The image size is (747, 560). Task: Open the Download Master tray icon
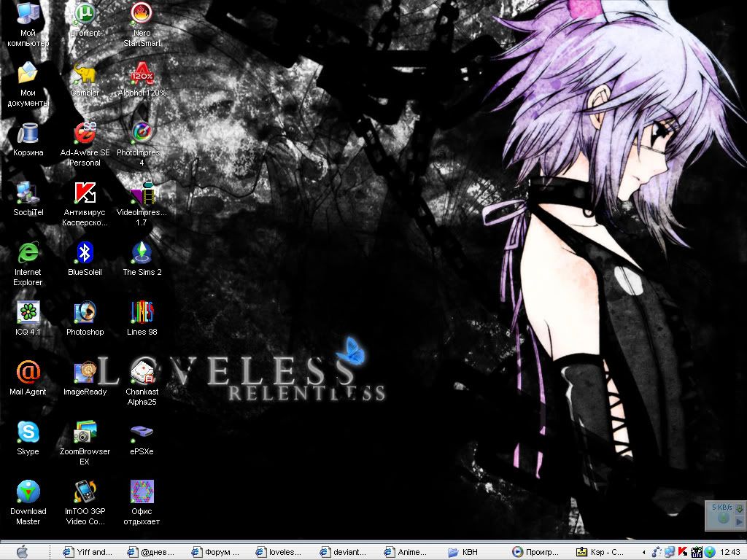[x=710, y=553]
